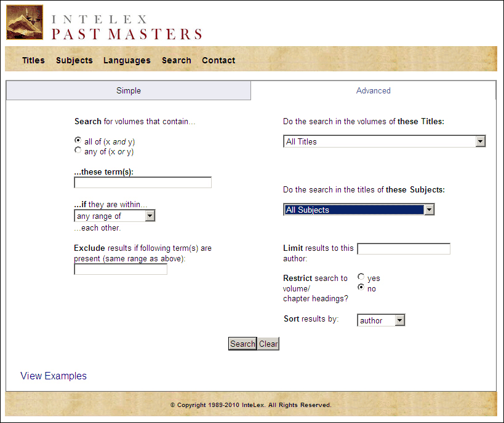Select 'no' for restrict search option
This screenshot has width=504, height=423.
[x=362, y=287]
